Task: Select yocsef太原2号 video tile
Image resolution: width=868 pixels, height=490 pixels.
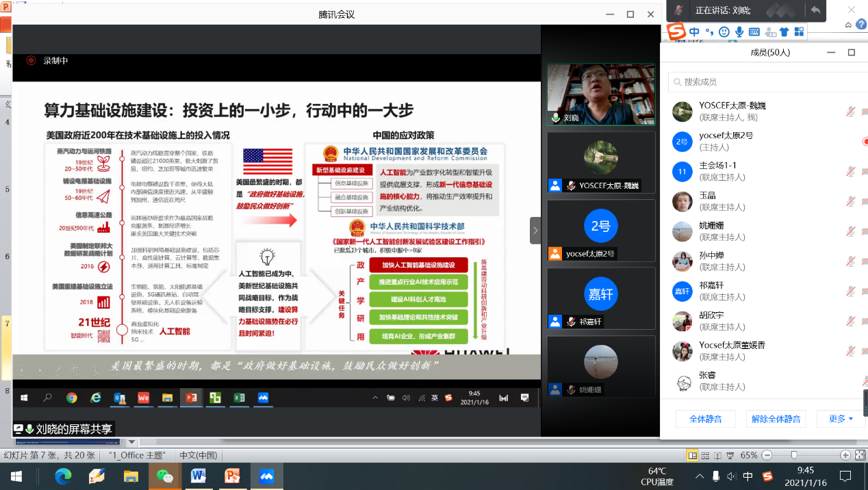Action: click(x=600, y=230)
